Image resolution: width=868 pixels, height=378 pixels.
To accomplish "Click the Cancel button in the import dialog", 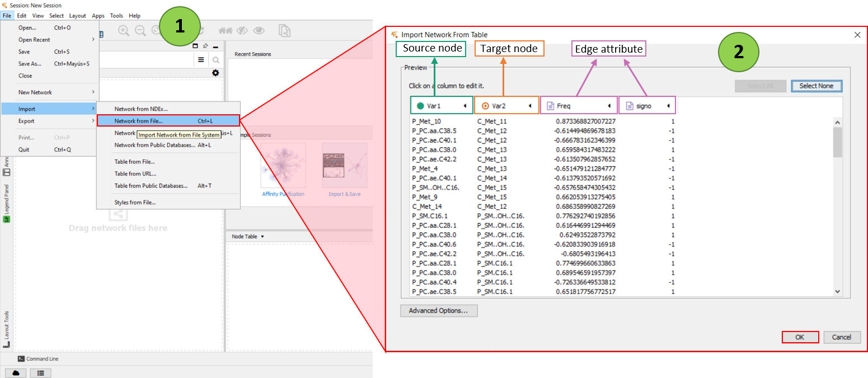I will 842,337.
